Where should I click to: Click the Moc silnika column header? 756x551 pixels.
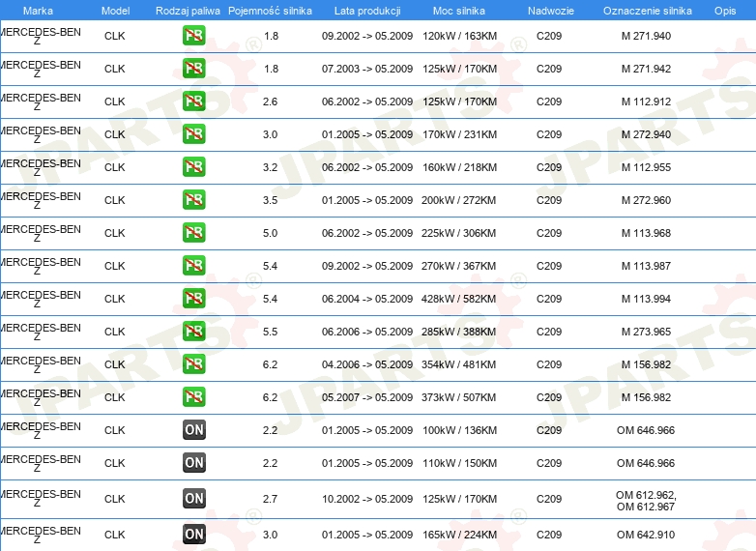(459, 10)
